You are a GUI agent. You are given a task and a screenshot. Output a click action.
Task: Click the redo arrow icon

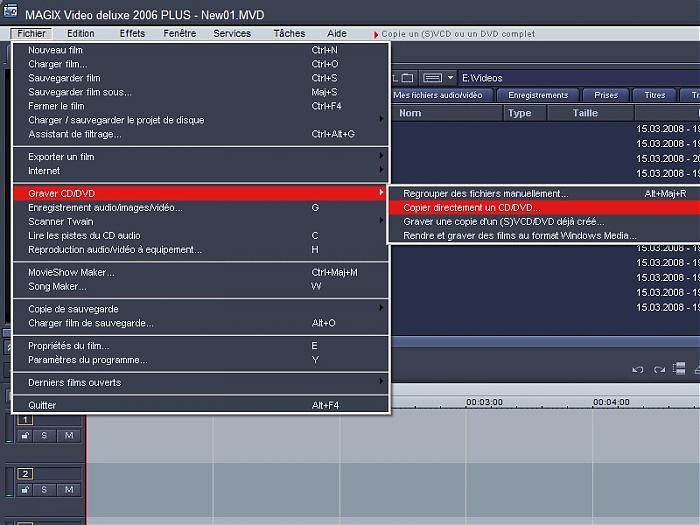click(x=659, y=369)
